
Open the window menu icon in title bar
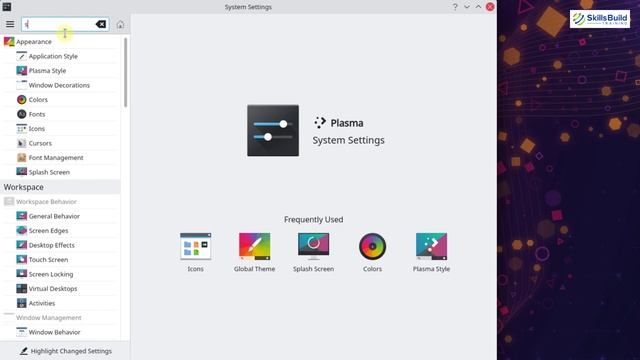click(x=7, y=7)
